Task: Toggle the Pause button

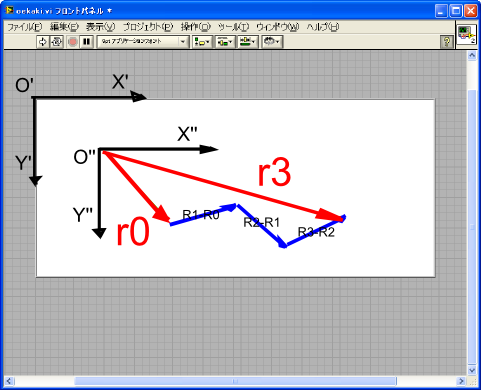Action: tap(87, 42)
